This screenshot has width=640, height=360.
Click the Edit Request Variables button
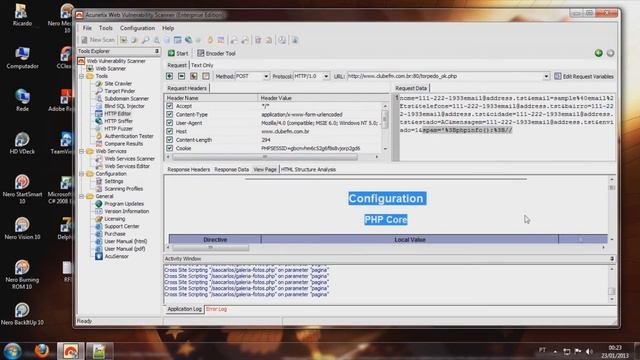(584, 76)
